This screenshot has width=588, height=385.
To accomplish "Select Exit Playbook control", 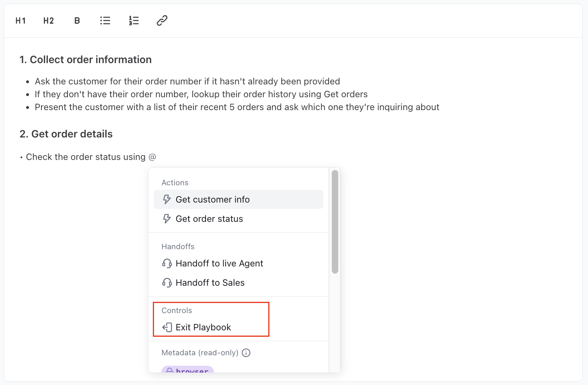I will coord(203,327).
